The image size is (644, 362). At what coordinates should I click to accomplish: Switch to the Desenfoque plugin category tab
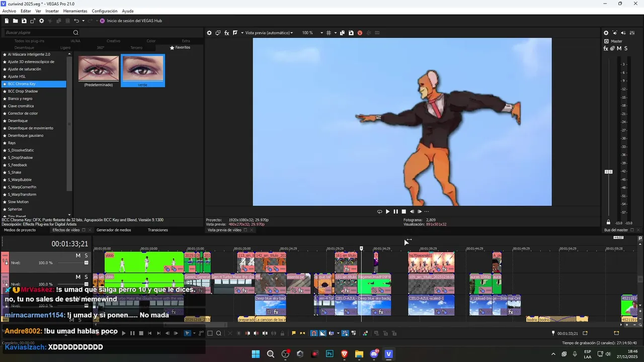[24, 48]
